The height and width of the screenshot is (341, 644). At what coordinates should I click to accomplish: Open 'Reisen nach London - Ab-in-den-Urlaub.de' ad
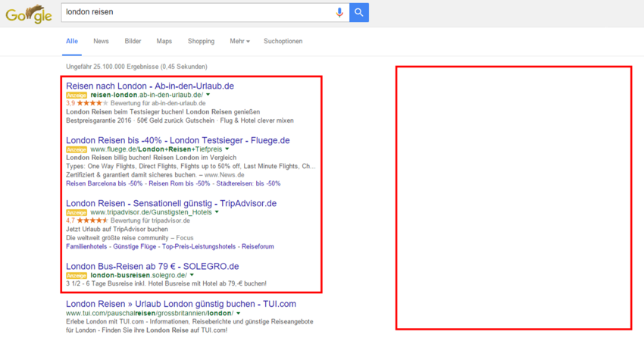pyautogui.click(x=150, y=86)
